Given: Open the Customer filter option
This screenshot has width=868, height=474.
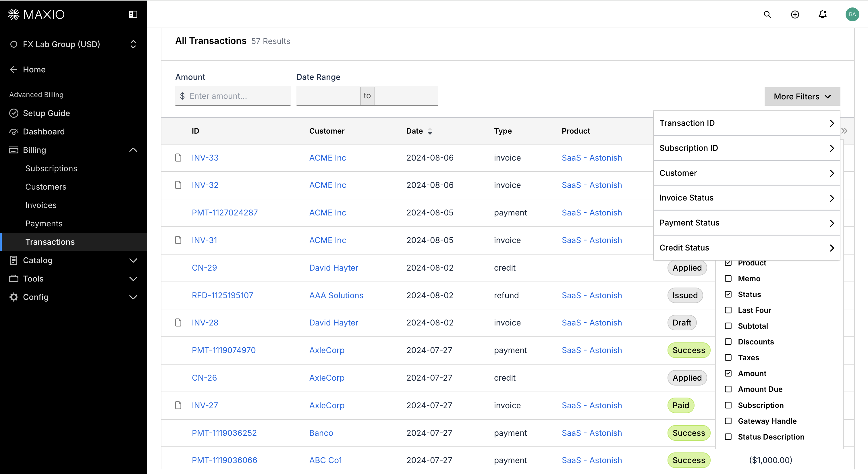Looking at the screenshot, I should tap(746, 173).
